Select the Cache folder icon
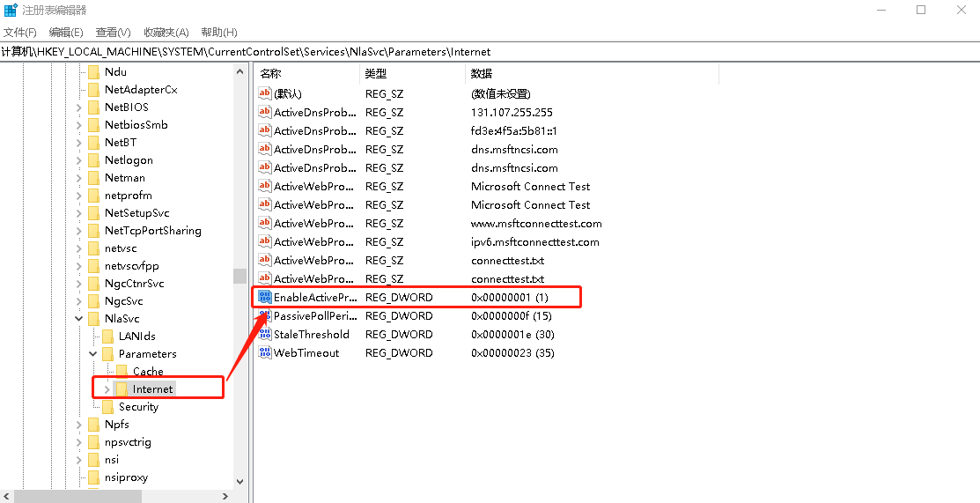The image size is (980, 503). click(122, 371)
